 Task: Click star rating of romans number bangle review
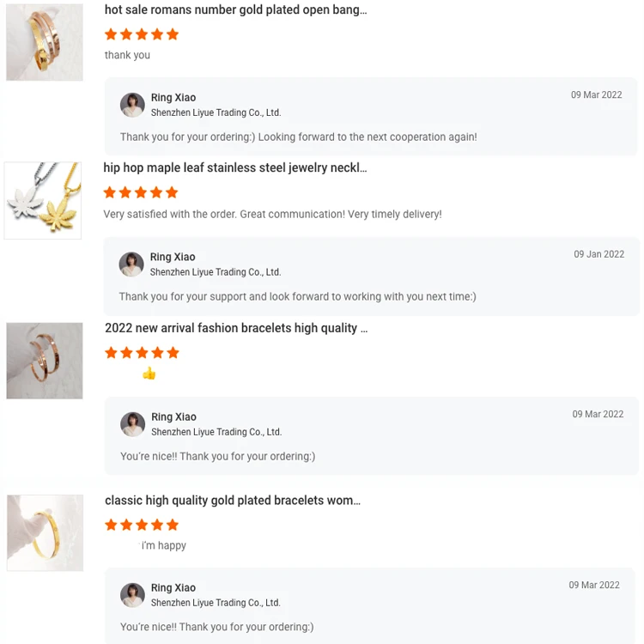(x=142, y=34)
